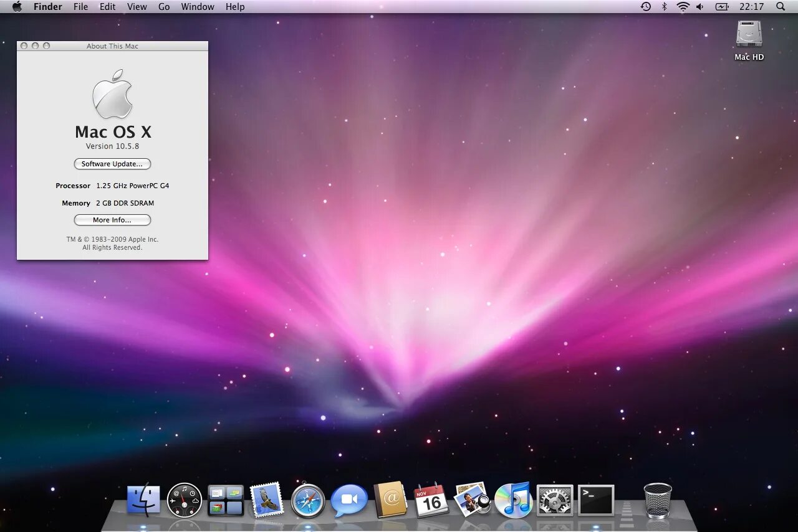Launch Dashboard from the Dock
The width and height of the screenshot is (798, 532).
[x=185, y=500]
